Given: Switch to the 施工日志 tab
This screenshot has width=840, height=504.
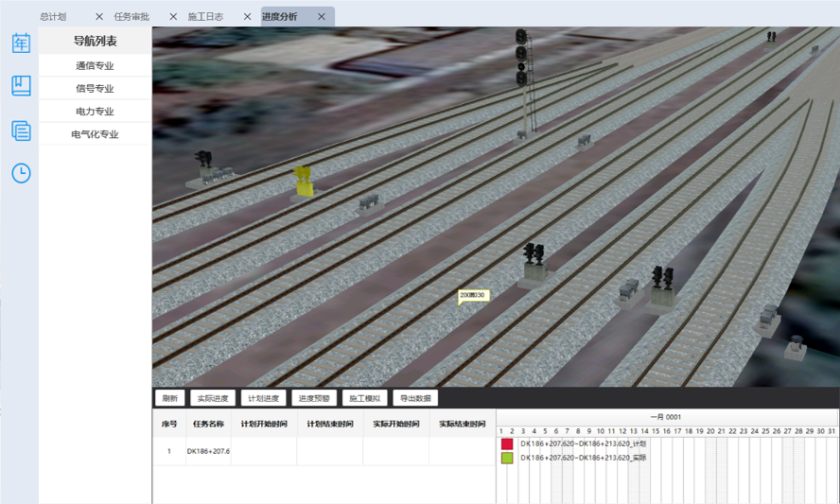Looking at the screenshot, I should click(205, 17).
